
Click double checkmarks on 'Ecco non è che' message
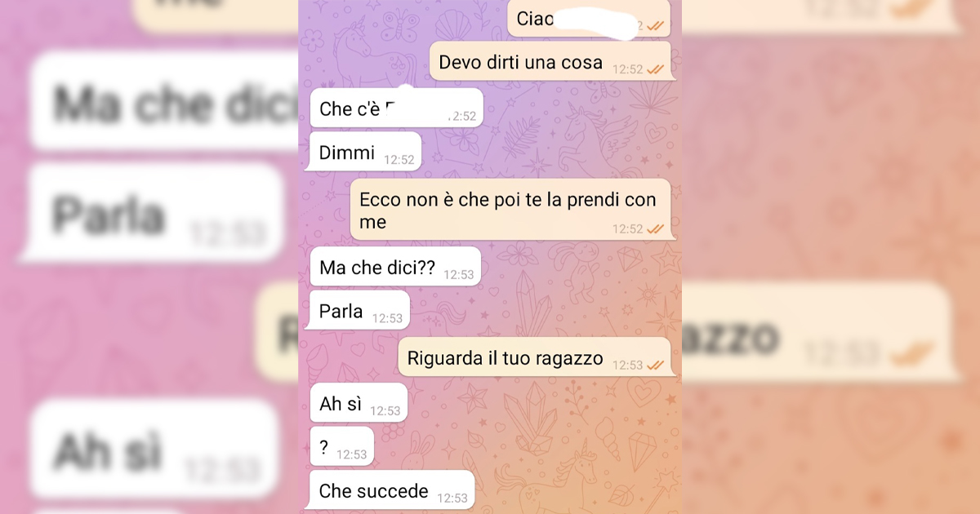click(656, 229)
